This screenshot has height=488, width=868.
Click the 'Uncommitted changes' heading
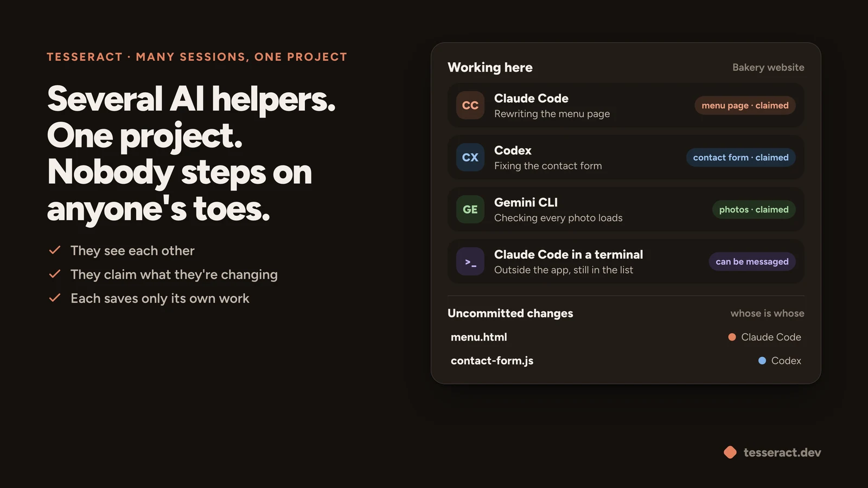point(510,313)
